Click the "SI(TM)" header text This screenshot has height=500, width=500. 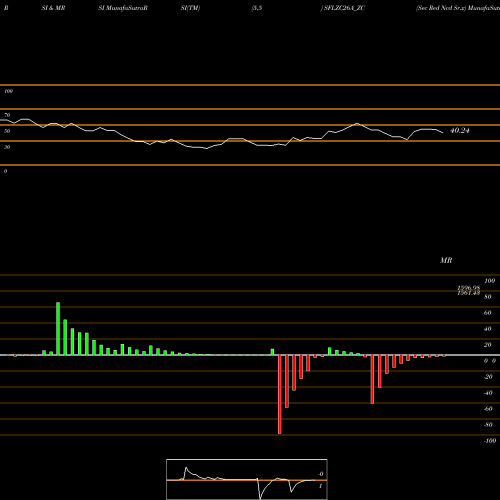pos(190,8)
